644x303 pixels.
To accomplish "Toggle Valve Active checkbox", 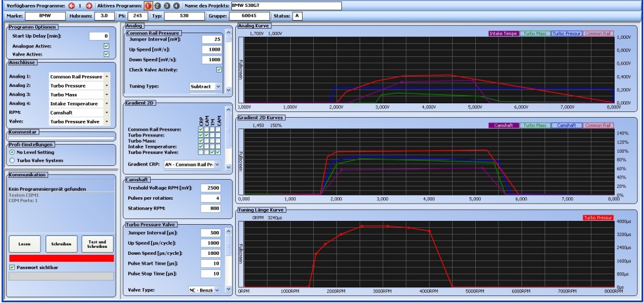I will pos(107,54).
